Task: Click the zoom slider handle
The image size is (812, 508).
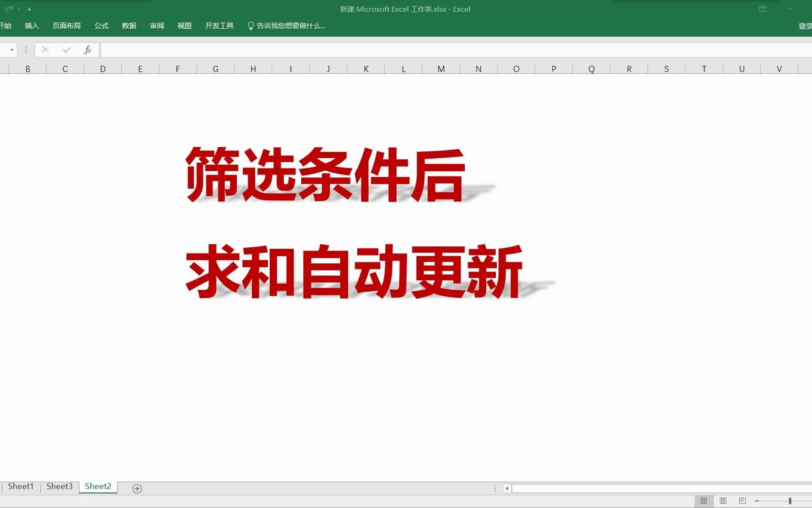Action: tap(790, 501)
